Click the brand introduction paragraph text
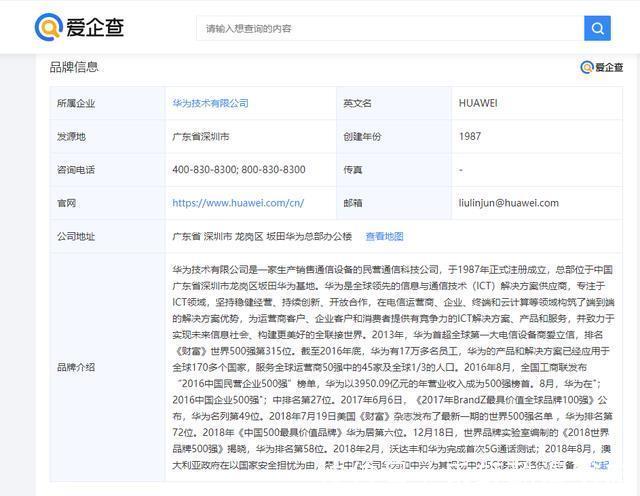The image size is (640, 496). (x=393, y=367)
